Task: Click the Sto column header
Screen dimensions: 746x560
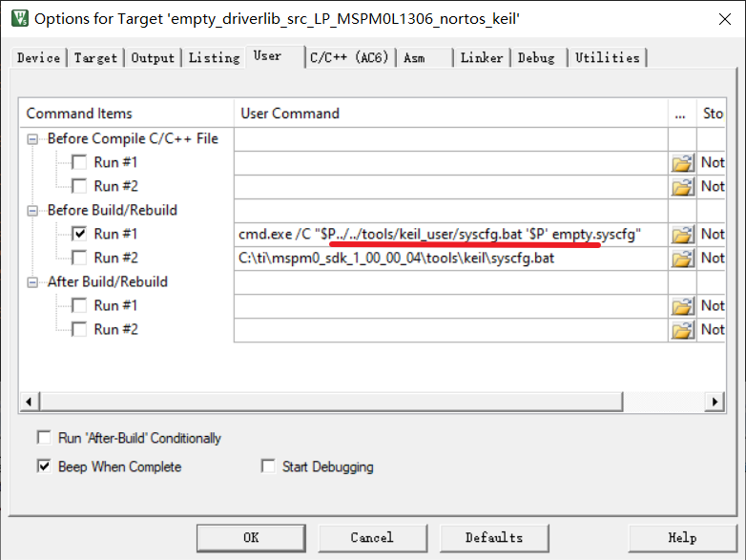Action: point(712,114)
